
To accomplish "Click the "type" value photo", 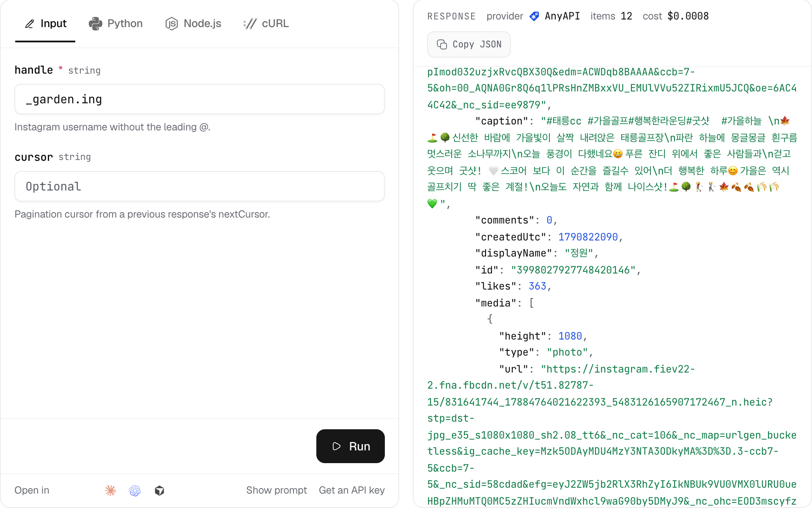I will 567,352.
